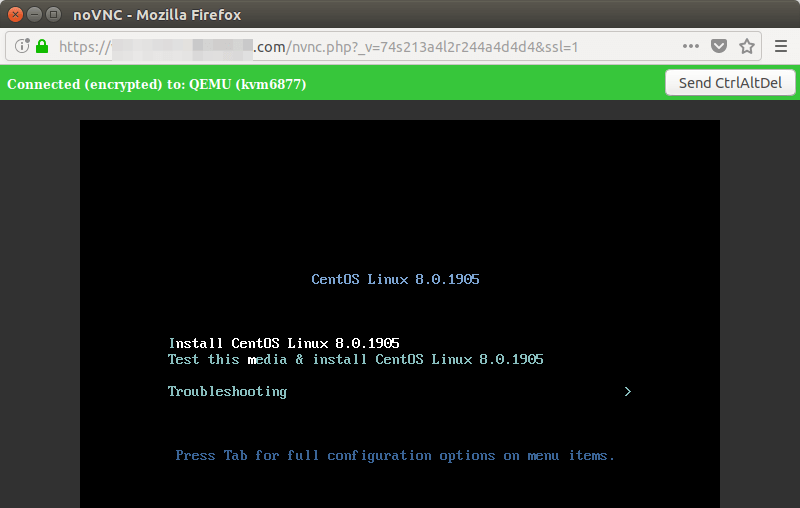800x508 pixels.
Task: Open the Troubleshooting submenu entry
Action: pos(227,391)
